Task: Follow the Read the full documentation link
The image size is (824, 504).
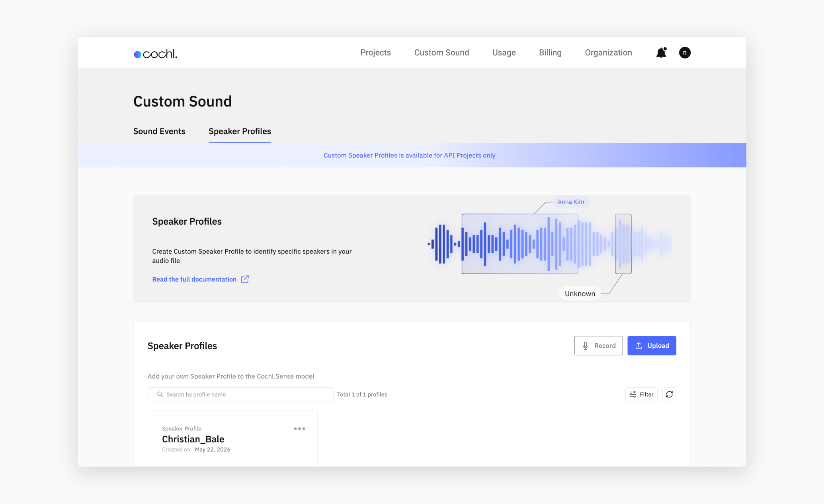Action: point(194,279)
